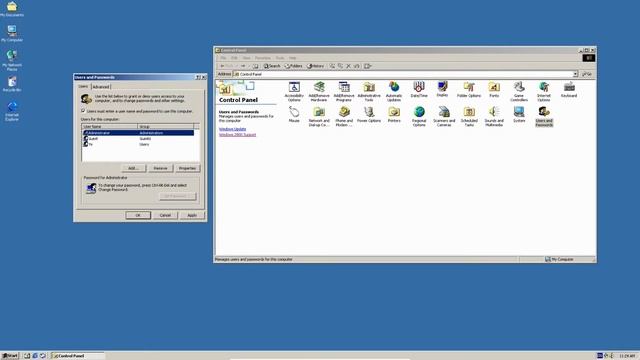The width and height of the screenshot is (640, 360).
Task: Switch to the Users tab
Action: [83, 87]
